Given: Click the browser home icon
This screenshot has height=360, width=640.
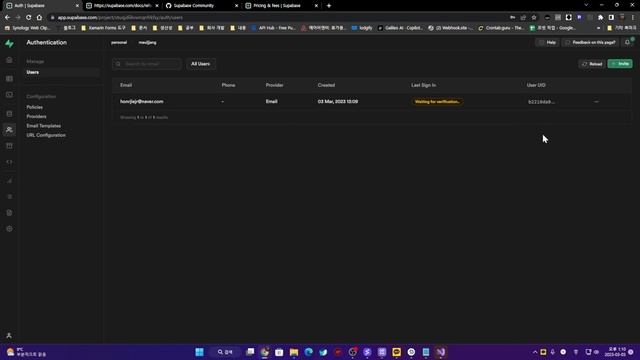Looking at the screenshot, I should click(x=39, y=18).
